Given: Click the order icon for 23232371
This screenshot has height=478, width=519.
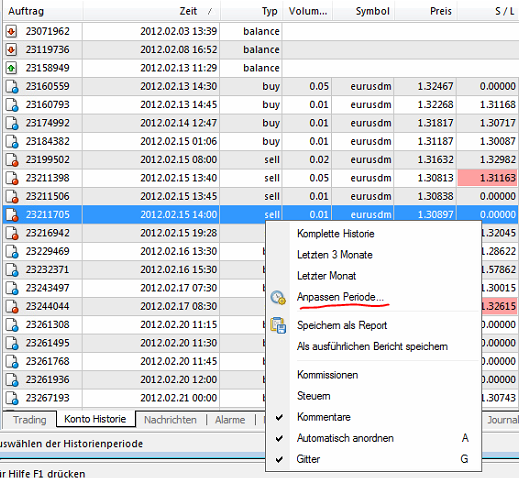Looking at the screenshot, I should click(12, 270).
